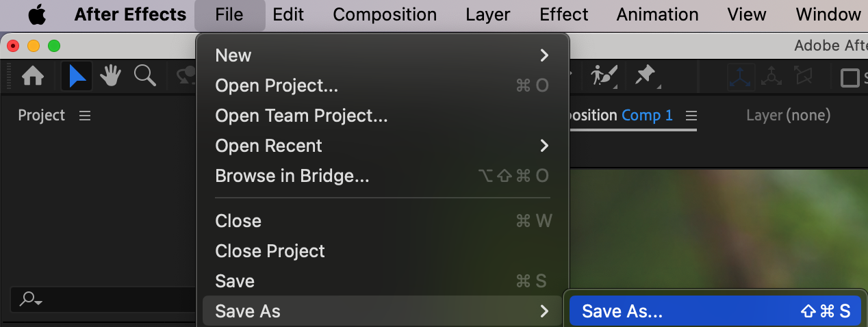The image size is (868, 327).
Task: Click the Home icon in toolbar
Action: click(x=33, y=77)
